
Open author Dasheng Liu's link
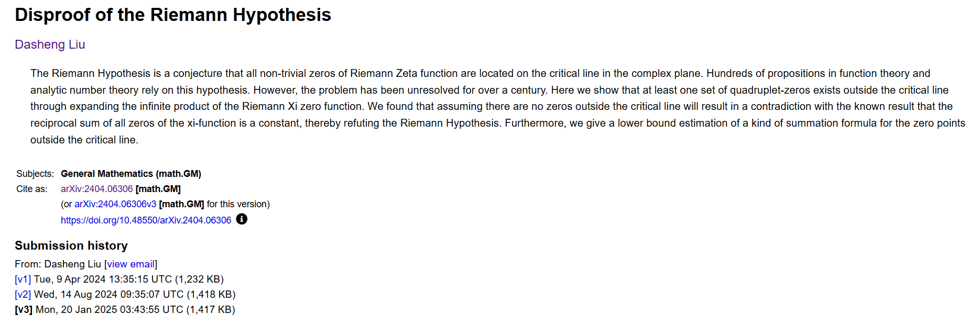[x=50, y=44]
